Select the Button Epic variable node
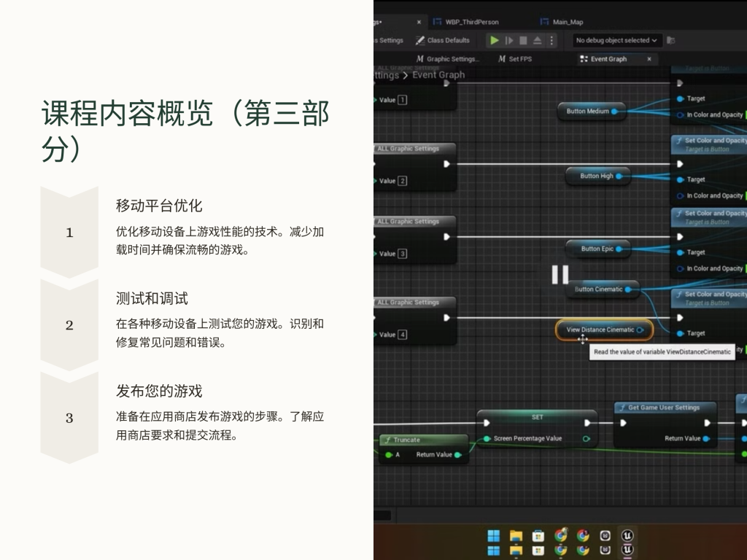The height and width of the screenshot is (560, 747). [598, 249]
